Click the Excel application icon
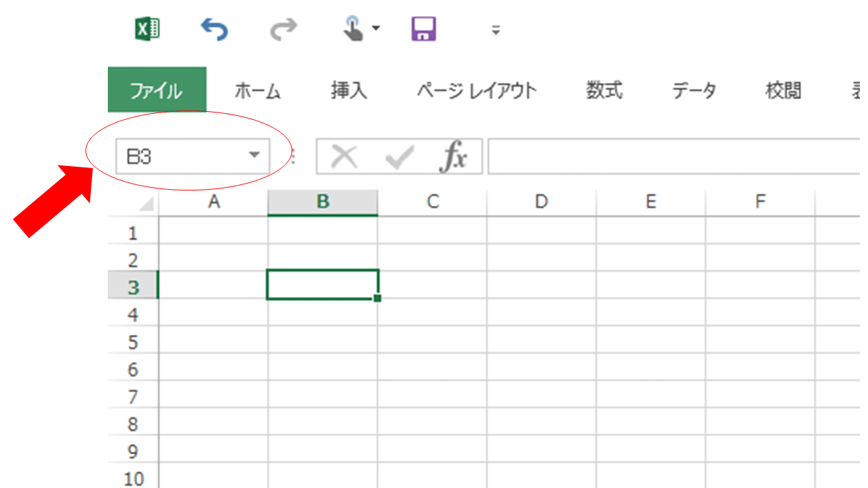Viewport: 868px width, 488px height. [148, 29]
